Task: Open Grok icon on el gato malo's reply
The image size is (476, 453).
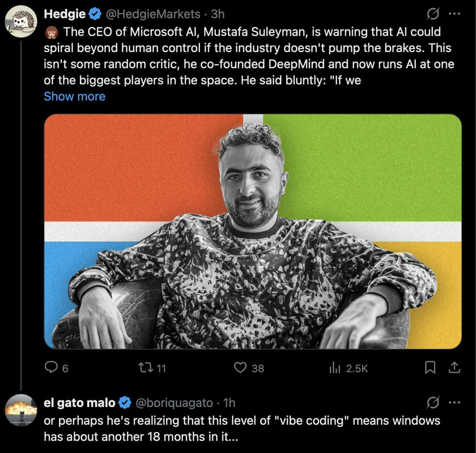Action: tap(433, 403)
